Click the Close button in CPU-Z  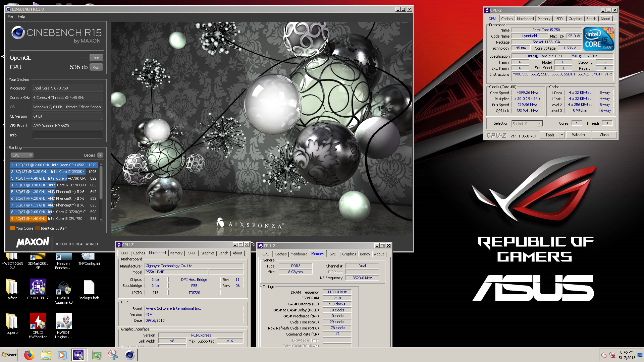604,135
